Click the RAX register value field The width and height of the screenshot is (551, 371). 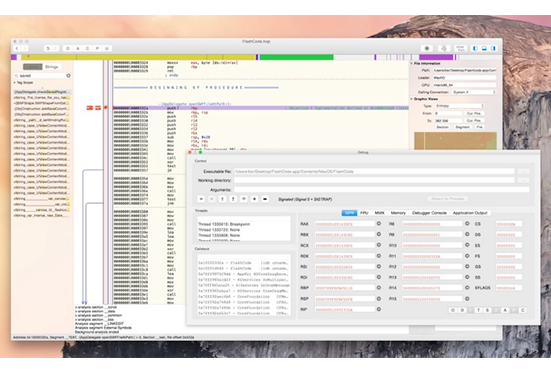coord(345,224)
